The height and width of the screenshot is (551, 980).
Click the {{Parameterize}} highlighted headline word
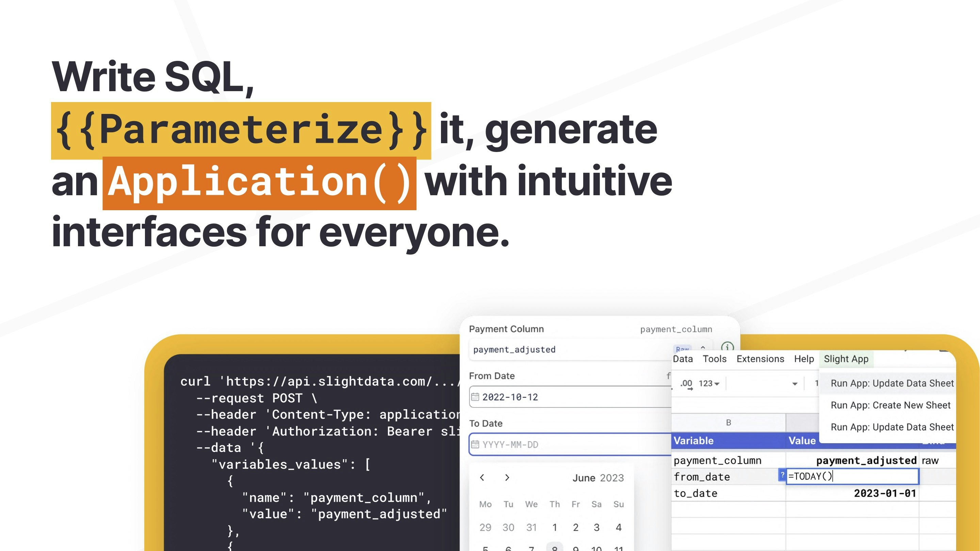241,130
